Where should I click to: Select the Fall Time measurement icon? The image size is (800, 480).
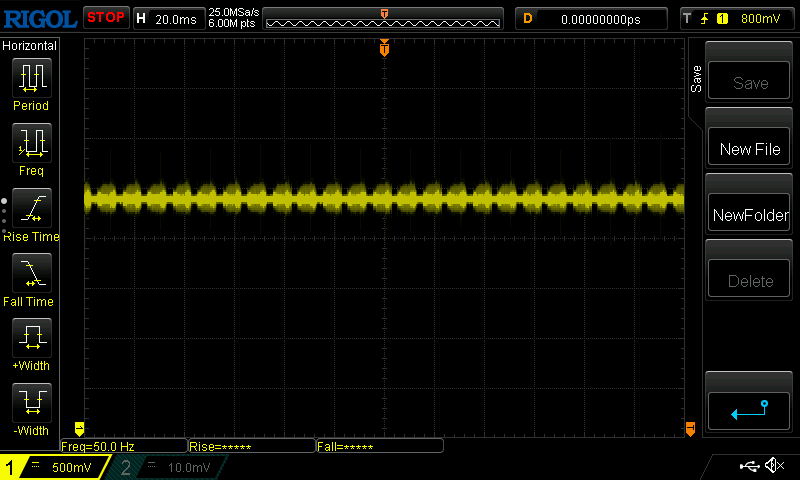(x=32, y=272)
